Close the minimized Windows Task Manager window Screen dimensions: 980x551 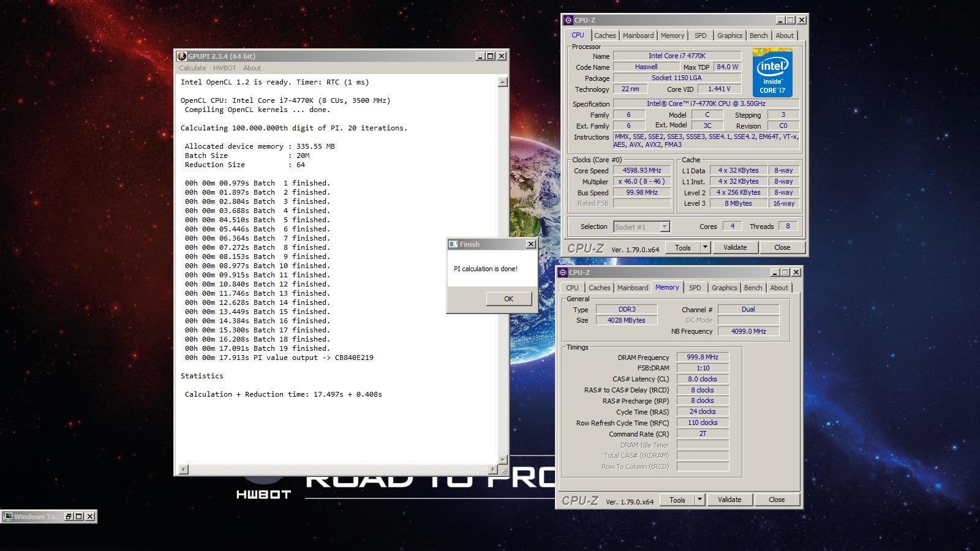[90, 517]
